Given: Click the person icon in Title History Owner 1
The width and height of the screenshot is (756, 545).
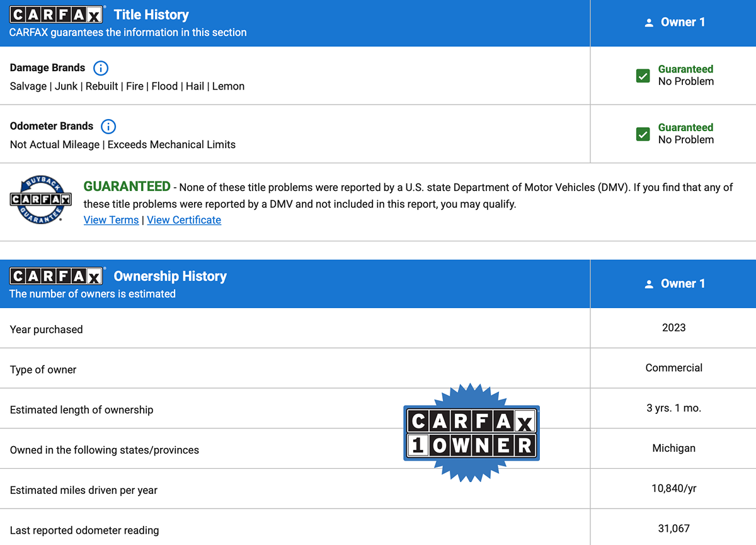Looking at the screenshot, I should click(649, 23).
